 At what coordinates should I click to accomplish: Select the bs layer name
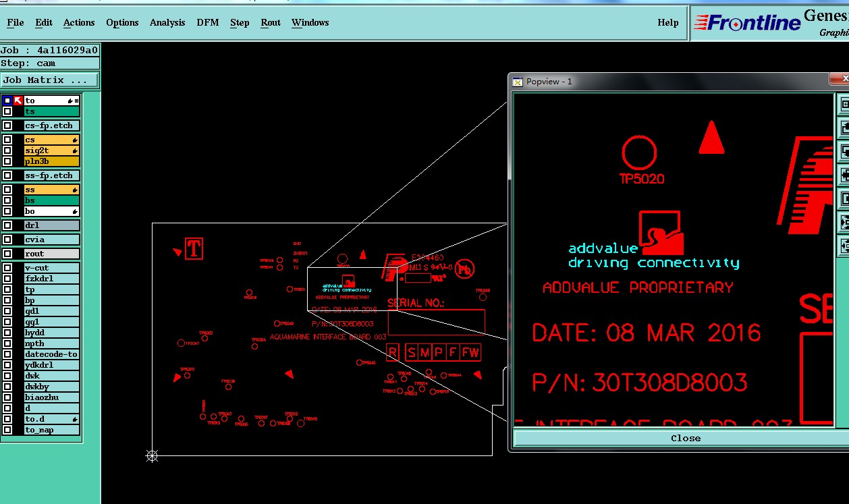[x=52, y=200]
